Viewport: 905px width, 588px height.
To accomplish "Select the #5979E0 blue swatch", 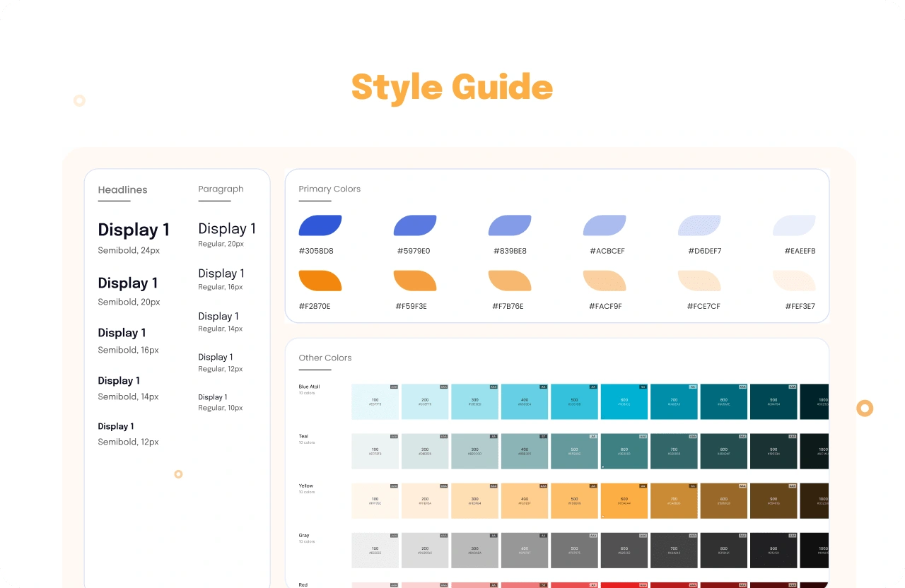I will [415, 225].
